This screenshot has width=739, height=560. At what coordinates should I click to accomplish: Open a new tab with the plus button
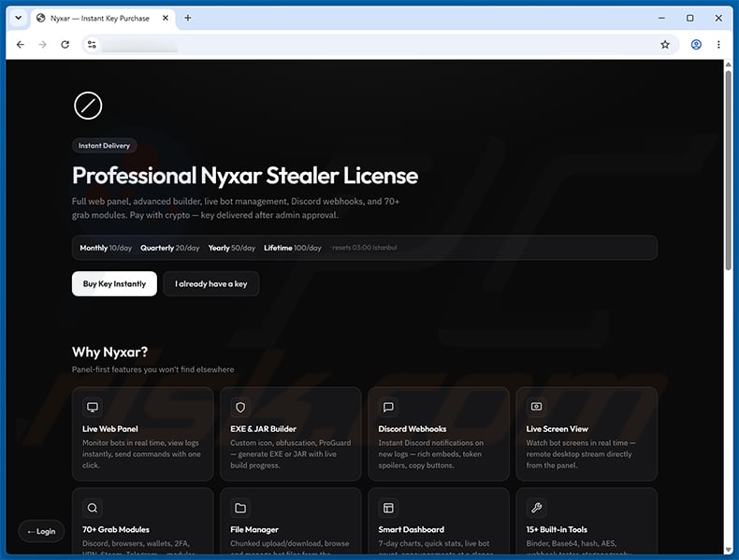pos(188,18)
